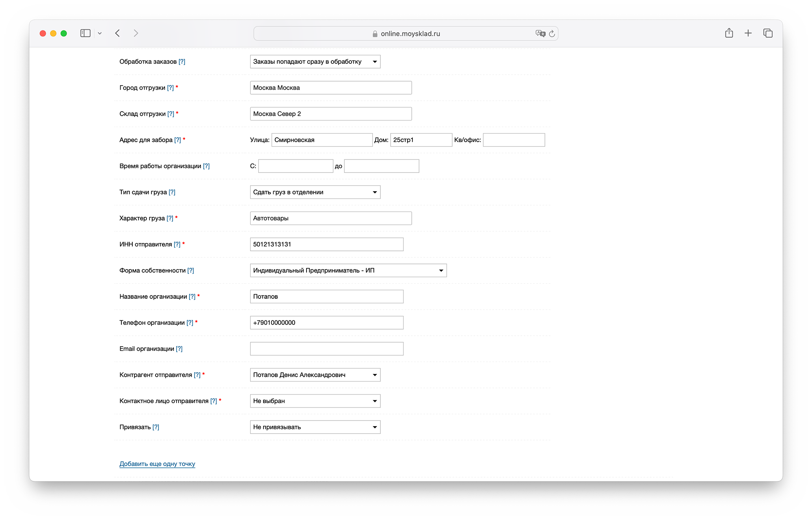Choose a Контактное лицо отправителя option
The height and width of the screenshot is (520, 812).
(x=315, y=401)
